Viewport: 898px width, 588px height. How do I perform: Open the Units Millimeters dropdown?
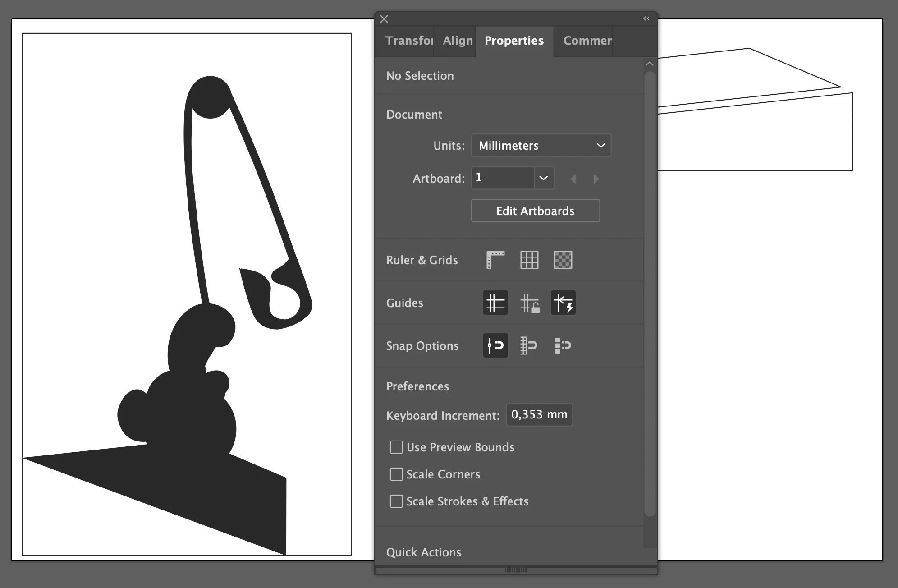coord(541,146)
